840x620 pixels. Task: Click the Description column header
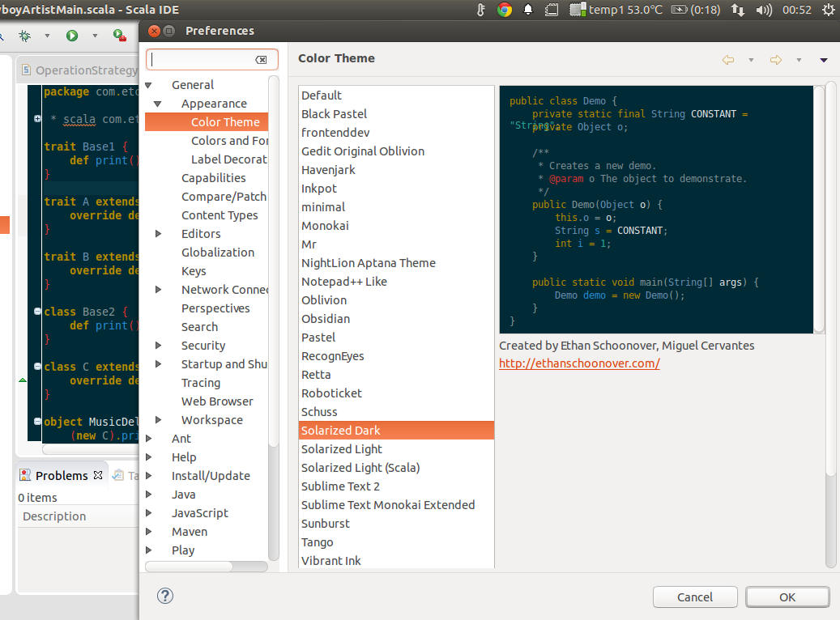(x=79, y=516)
